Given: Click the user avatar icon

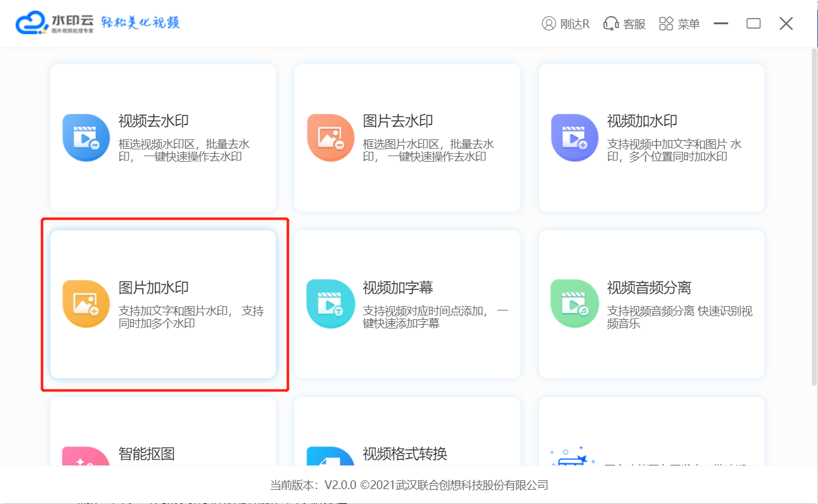Looking at the screenshot, I should click(x=548, y=24).
